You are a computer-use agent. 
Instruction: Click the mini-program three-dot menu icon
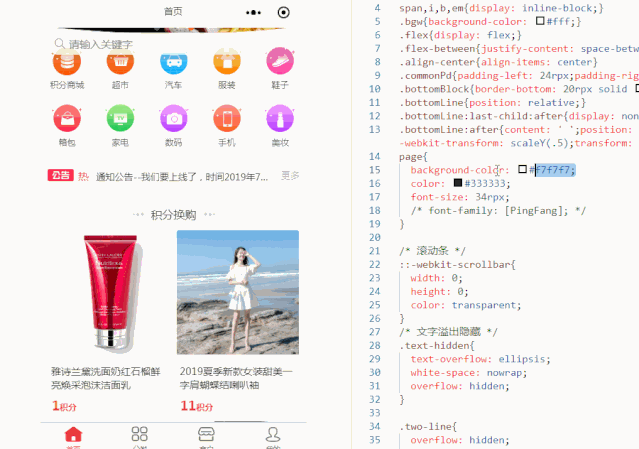pos(253,13)
